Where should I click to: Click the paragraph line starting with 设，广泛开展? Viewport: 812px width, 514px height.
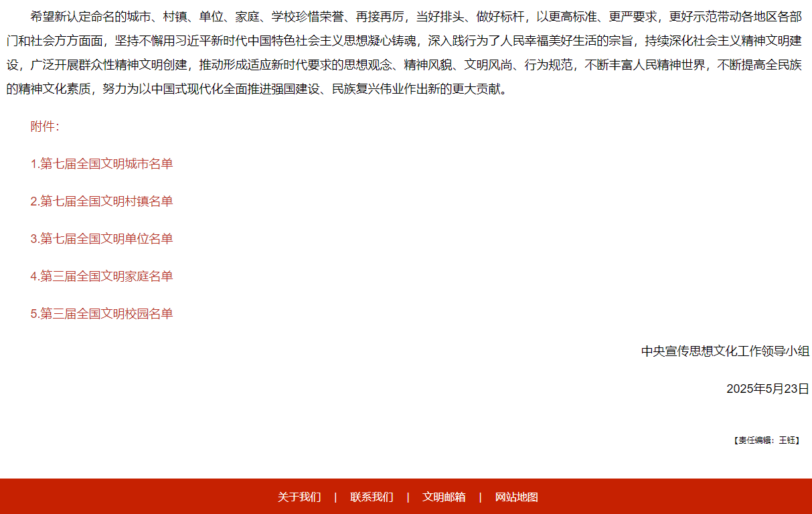point(402,65)
